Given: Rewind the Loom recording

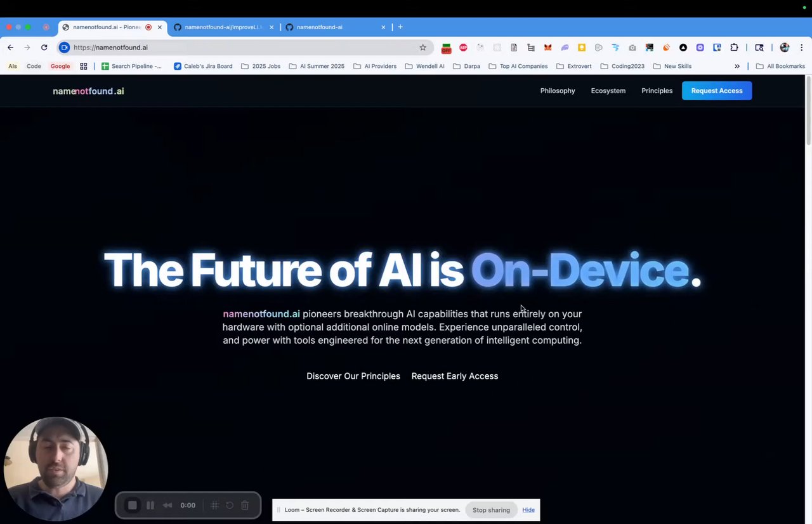Looking at the screenshot, I should [167, 505].
